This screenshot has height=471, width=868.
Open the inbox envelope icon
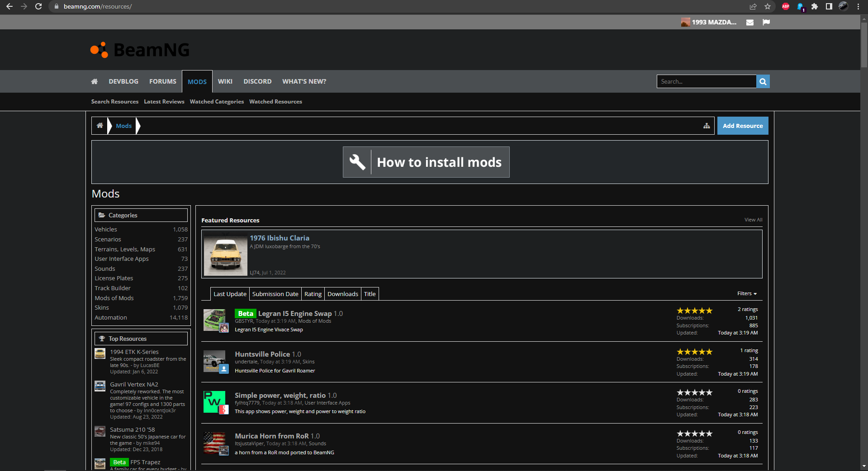(750, 22)
